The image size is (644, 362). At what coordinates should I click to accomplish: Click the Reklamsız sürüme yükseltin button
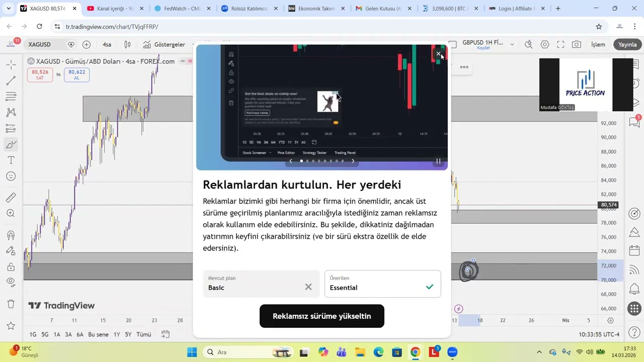pyautogui.click(x=322, y=316)
